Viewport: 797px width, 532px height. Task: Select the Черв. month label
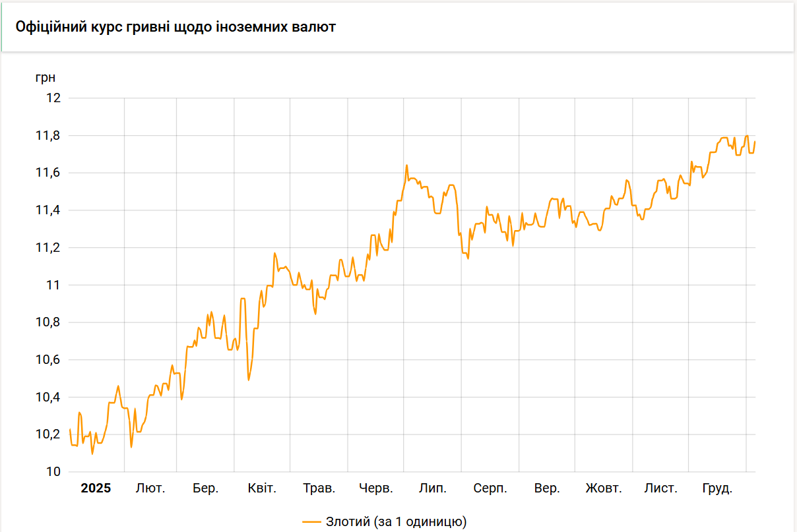pos(376,488)
